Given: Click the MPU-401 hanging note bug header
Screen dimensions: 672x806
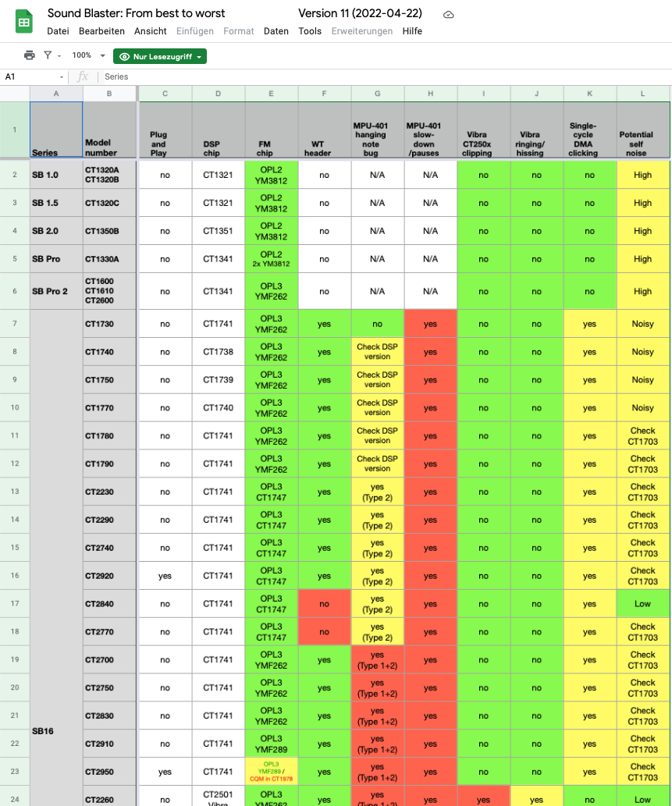Looking at the screenshot, I should (378, 130).
